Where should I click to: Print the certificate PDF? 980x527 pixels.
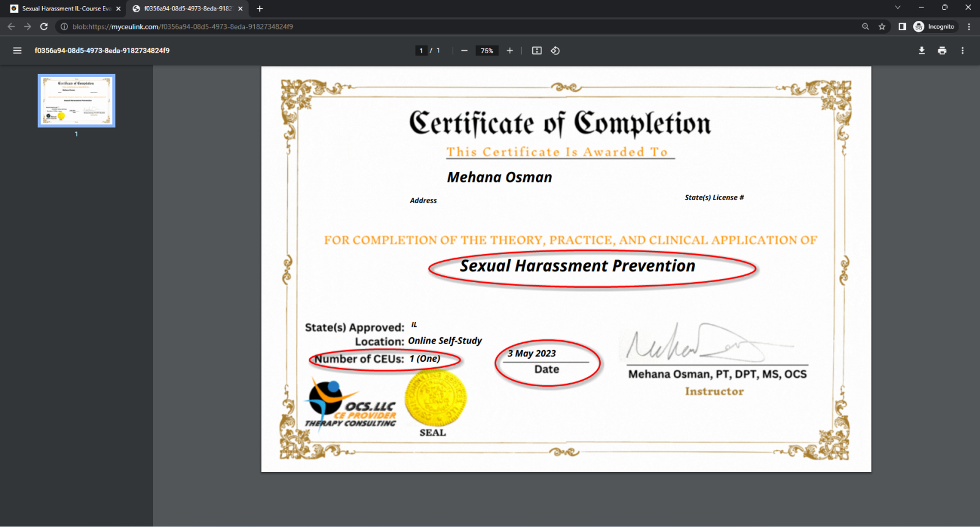click(942, 51)
